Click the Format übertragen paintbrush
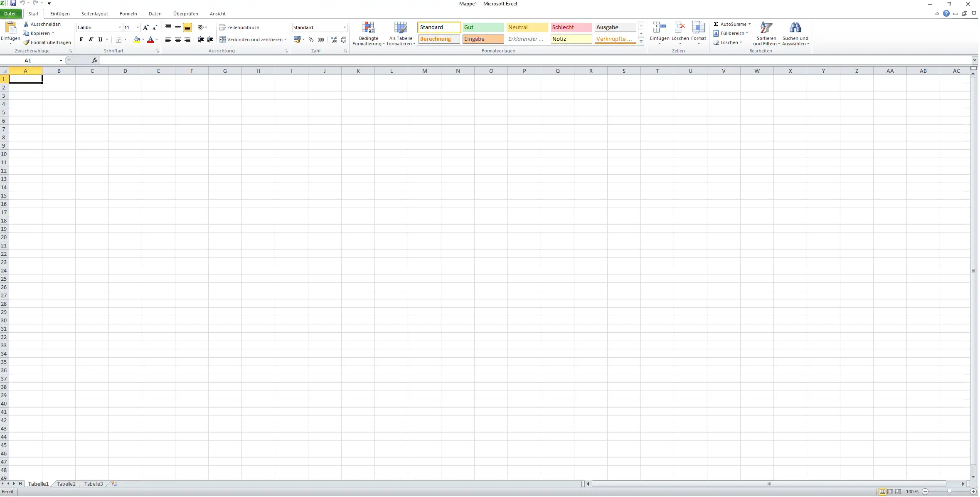The image size is (980, 497). 27,42
